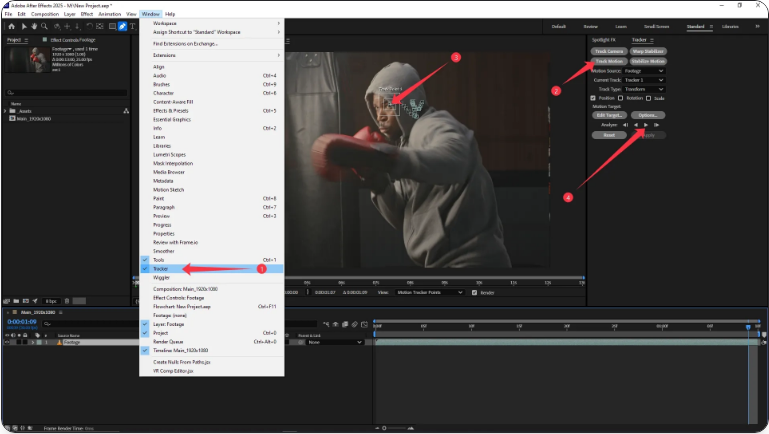Click the Analyze forward play icon
The height and width of the screenshot is (434, 769).
645,124
